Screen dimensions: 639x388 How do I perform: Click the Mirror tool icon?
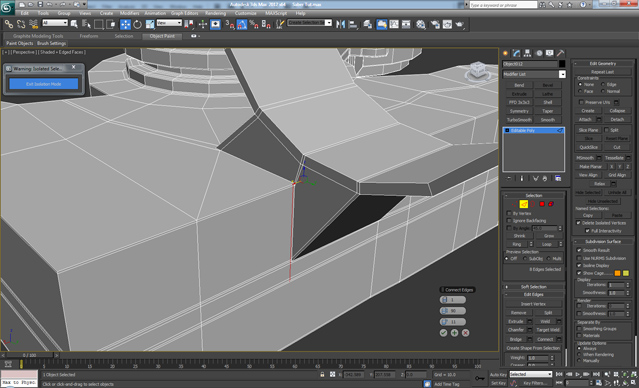tap(340, 24)
